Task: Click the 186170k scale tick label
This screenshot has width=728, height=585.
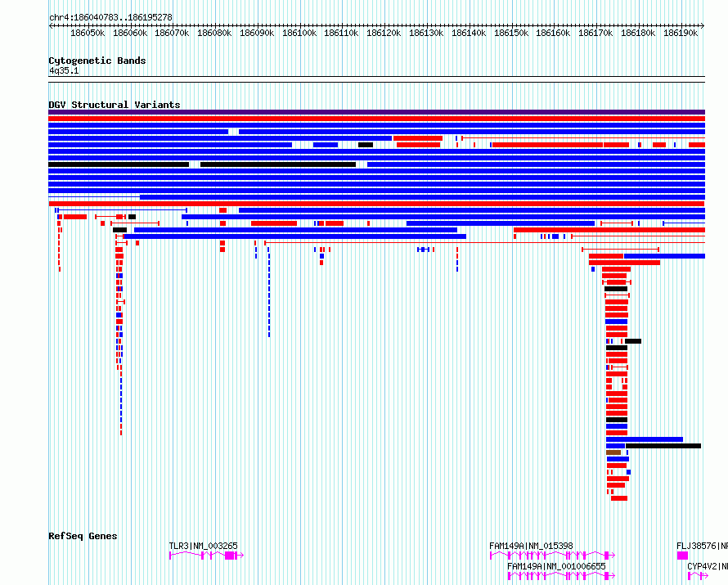Action: [595, 33]
